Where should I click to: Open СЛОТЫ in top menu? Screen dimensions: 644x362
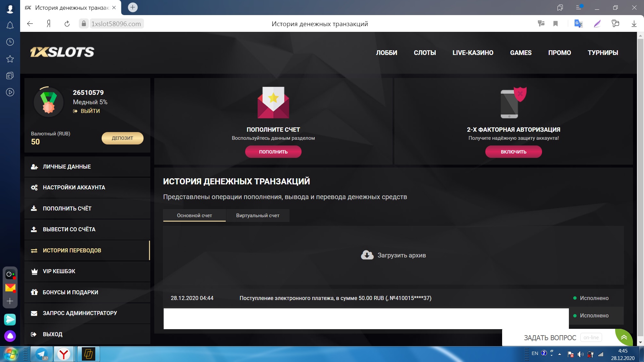pos(425,53)
